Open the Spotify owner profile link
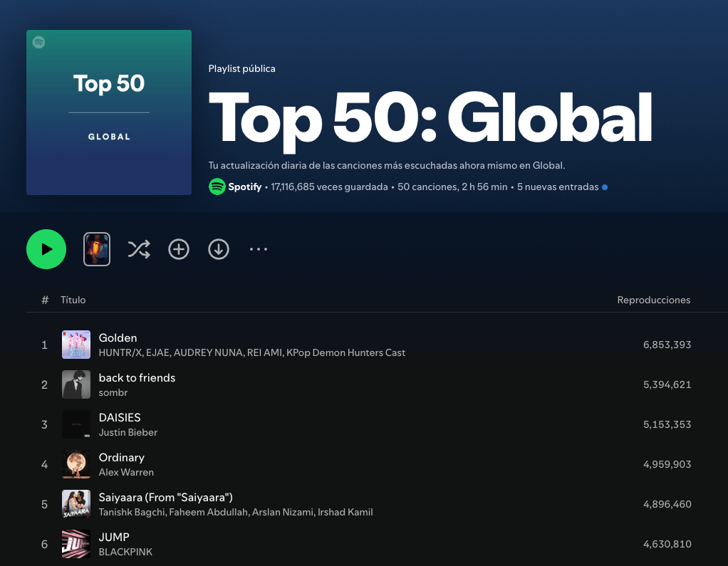Screen dimensions: 728x566 pos(244,187)
